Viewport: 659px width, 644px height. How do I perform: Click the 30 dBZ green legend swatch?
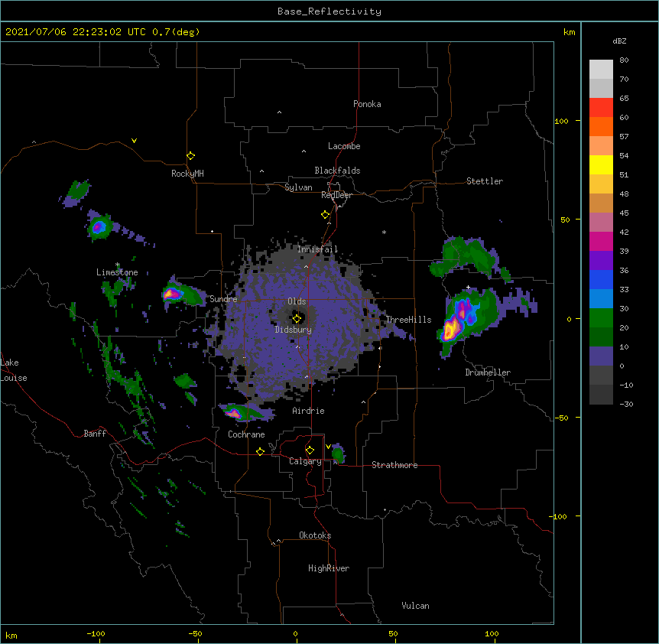click(x=601, y=318)
